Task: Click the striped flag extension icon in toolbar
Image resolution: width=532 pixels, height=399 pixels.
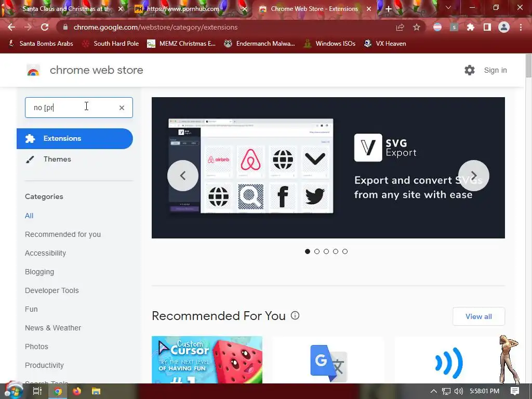Action: click(x=437, y=27)
